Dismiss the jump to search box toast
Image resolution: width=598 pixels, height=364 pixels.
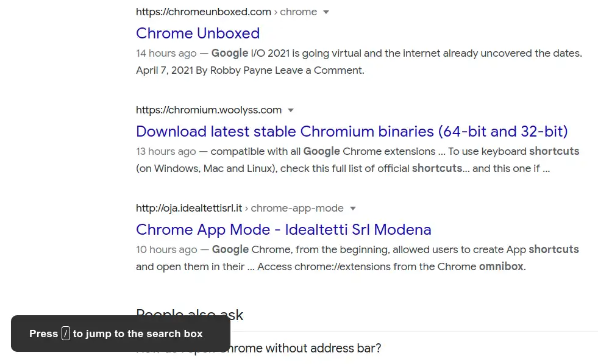point(120,334)
